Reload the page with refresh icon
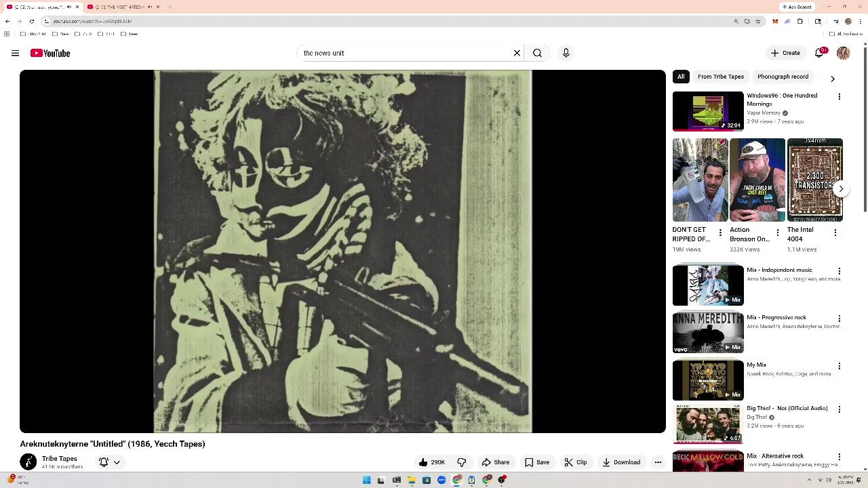Image resolution: width=868 pixels, height=488 pixels. (31, 21)
